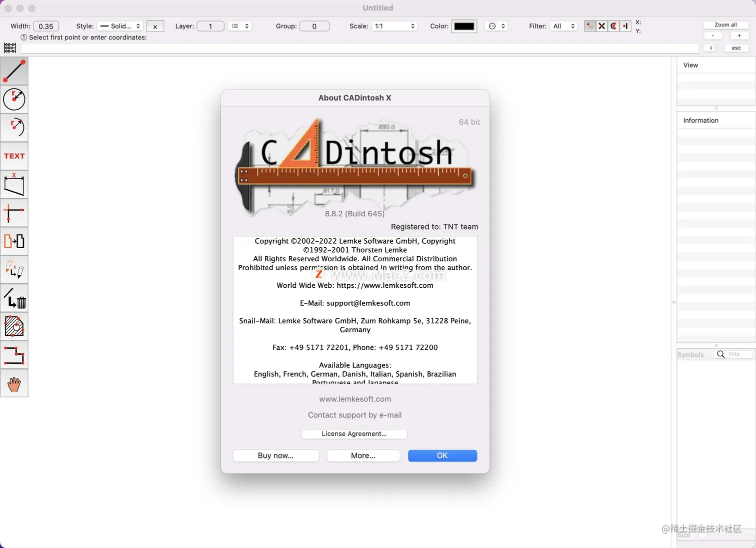The image size is (756, 548).
Task: Click the More... button
Action: coord(363,455)
